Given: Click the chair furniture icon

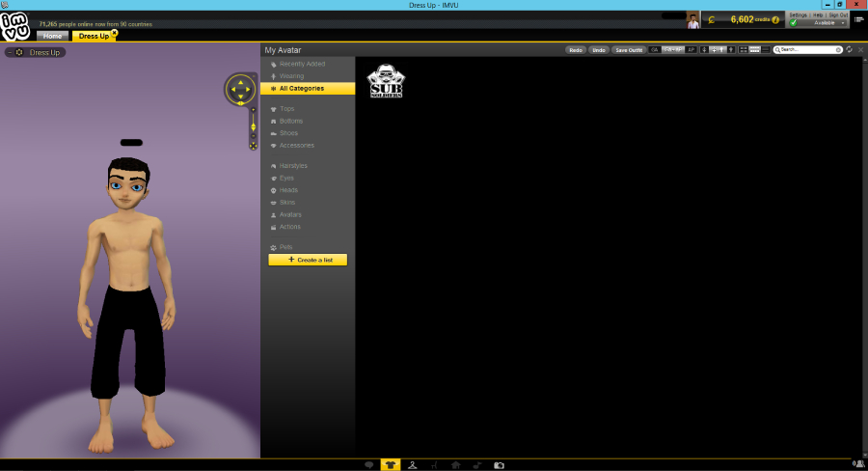Looking at the screenshot, I should [435, 465].
